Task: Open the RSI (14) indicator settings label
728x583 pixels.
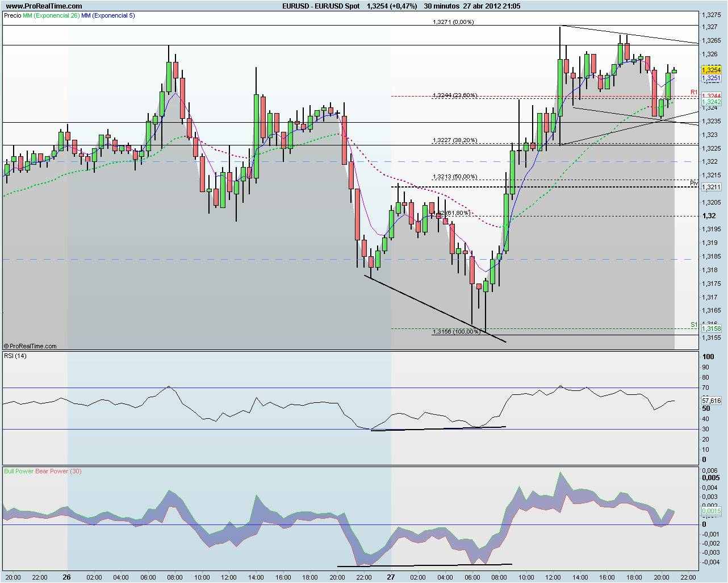Action: (16, 356)
